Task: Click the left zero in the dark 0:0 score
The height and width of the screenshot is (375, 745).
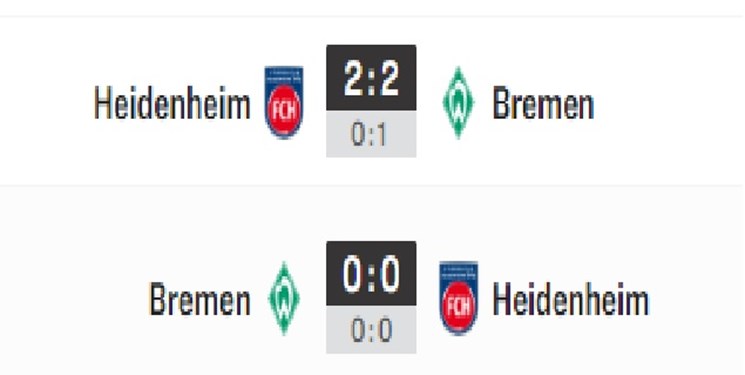Action: coord(353,274)
